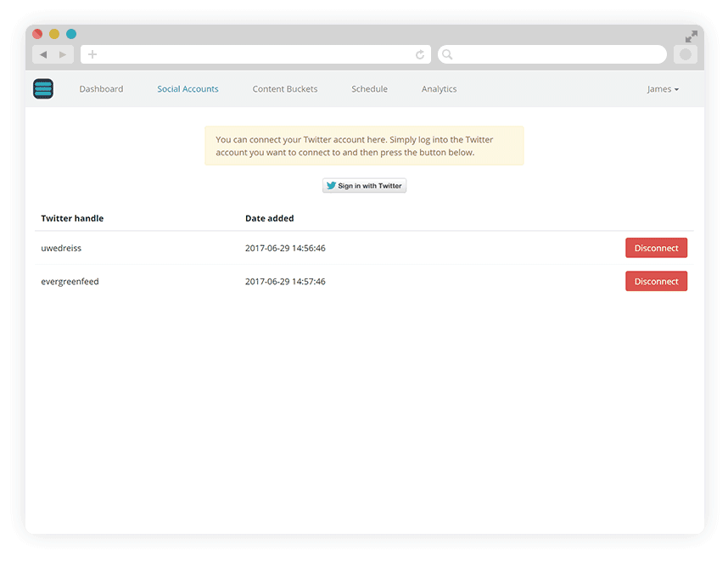This screenshot has width=728, height=561.
Task: Click the Twitter connect info notice
Action: (x=365, y=146)
